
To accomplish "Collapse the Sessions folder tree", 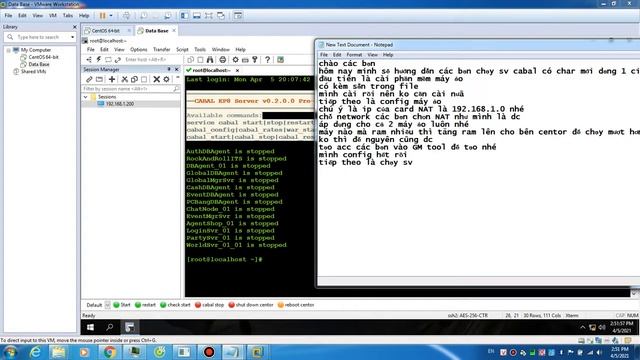I will tap(86, 97).
